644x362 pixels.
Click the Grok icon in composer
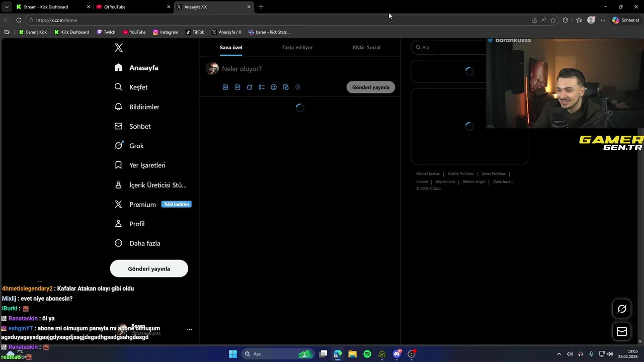pos(250,87)
